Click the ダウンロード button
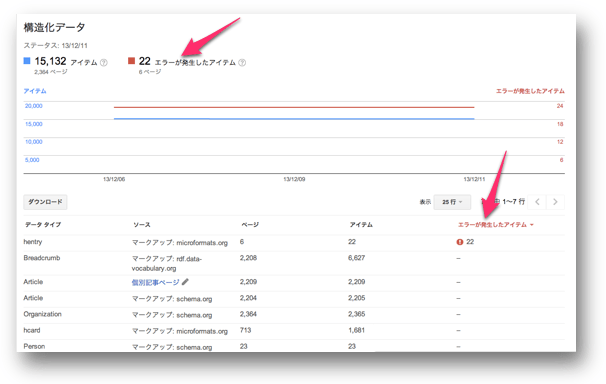Viewport: 606px width, 384px height. tap(45, 202)
